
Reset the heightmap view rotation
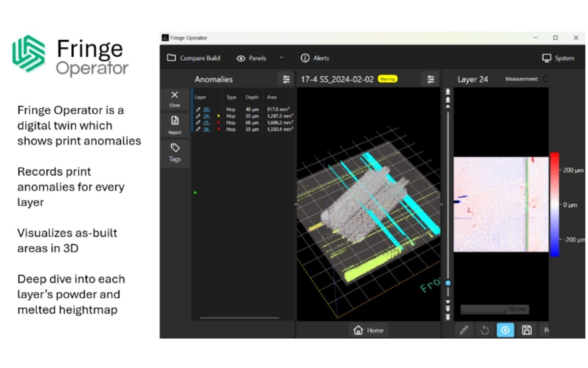coord(485,330)
